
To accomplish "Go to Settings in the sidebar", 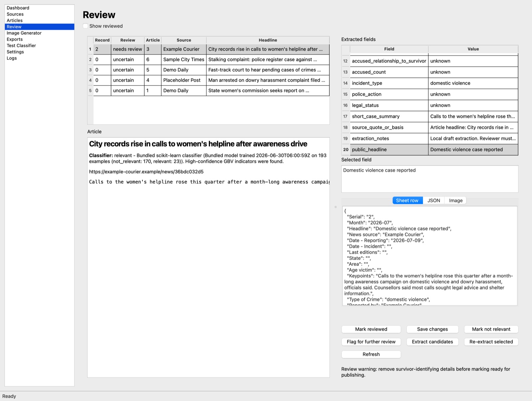I will coord(39,52).
